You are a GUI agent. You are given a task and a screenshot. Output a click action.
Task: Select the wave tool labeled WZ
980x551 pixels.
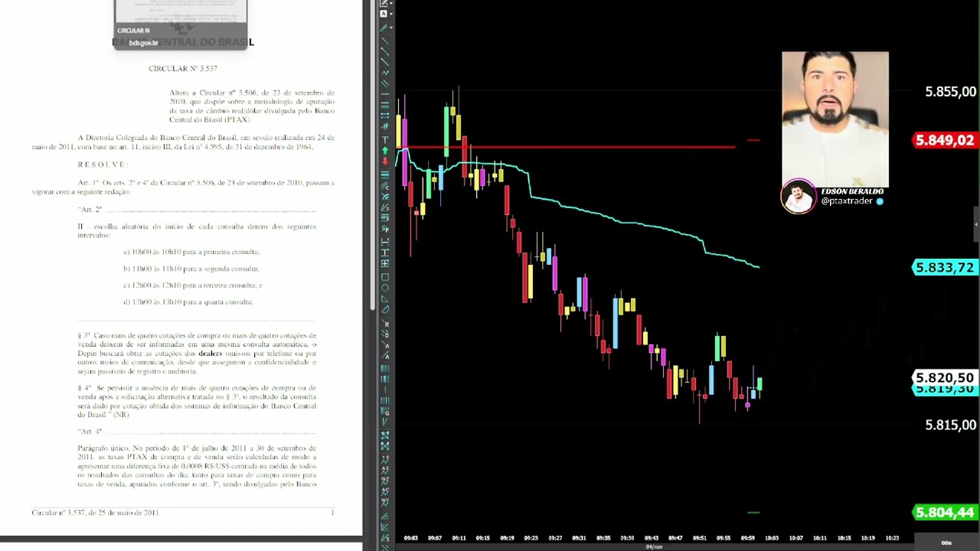pos(385,480)
